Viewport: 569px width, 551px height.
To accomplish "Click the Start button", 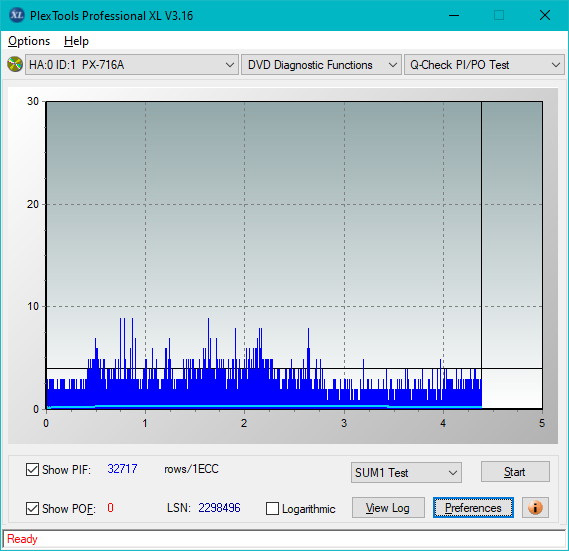I will pos(515,472).
